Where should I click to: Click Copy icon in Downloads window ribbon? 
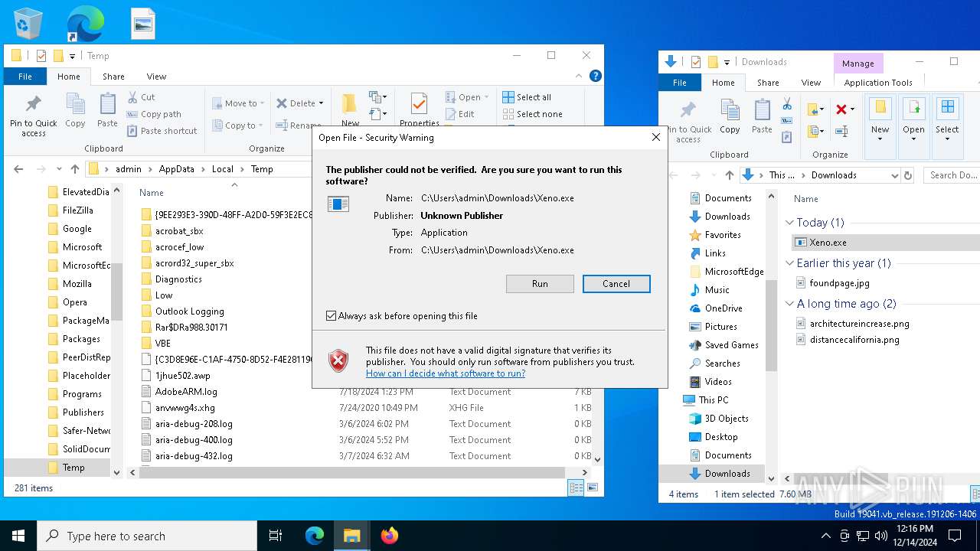click(x=730, y=116)
